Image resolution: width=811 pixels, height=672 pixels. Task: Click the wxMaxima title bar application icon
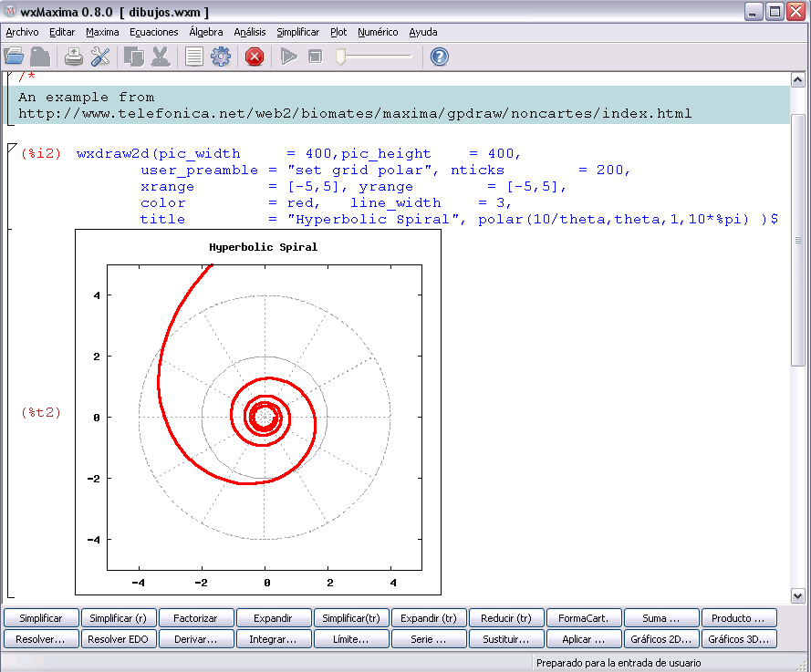click(10, 11)
